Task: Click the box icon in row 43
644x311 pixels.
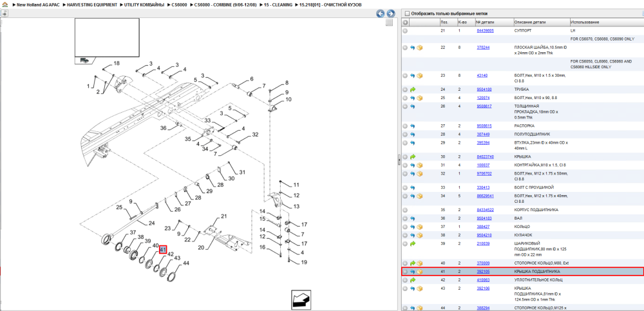Action: point(419,288)
